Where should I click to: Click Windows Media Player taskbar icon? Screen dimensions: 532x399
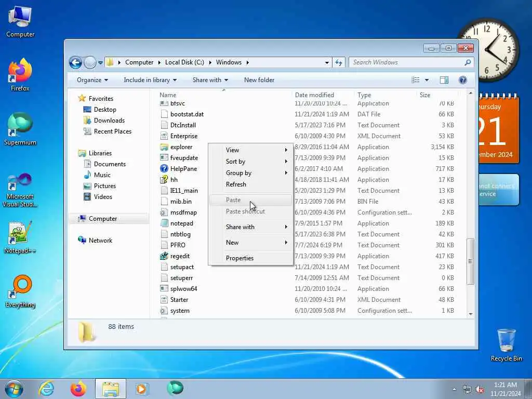tap(141, 389)
